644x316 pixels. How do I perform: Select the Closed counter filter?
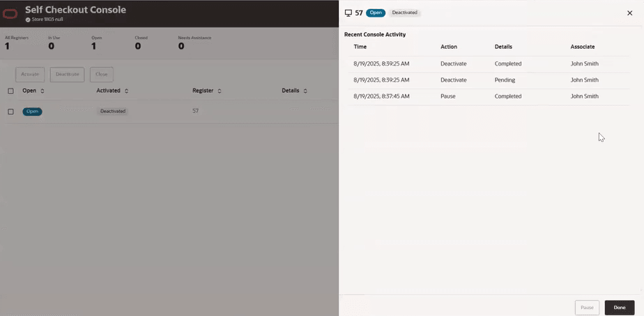(x=141, y=43)
